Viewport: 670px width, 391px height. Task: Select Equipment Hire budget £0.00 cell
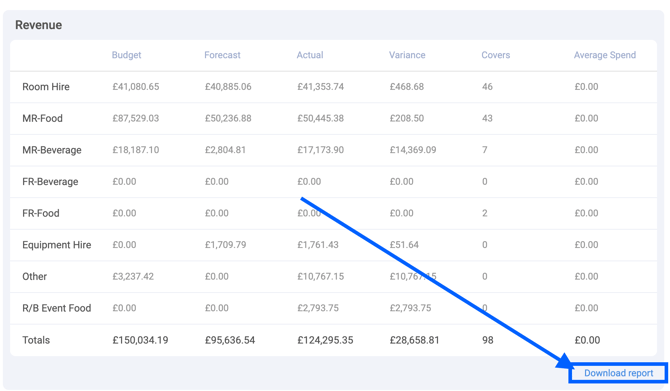click(124, 245)
